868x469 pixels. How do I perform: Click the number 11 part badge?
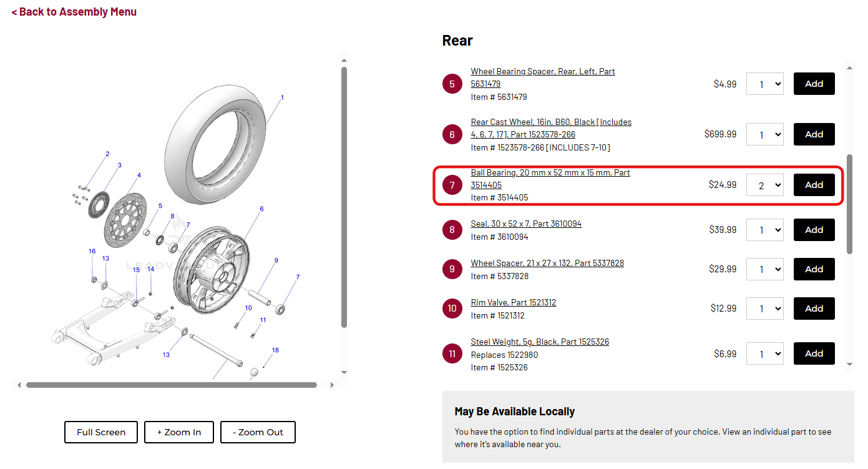click(452, 354)
